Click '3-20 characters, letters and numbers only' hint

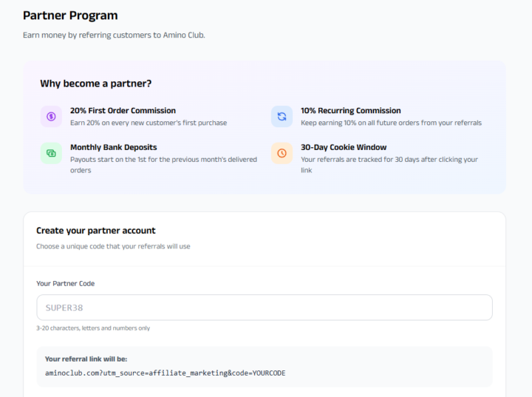93,328
